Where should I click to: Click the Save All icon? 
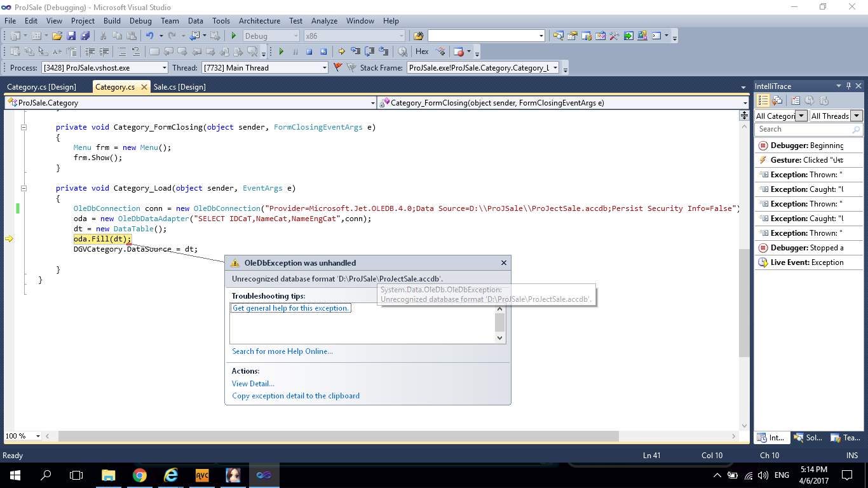(x=85, y=36)
